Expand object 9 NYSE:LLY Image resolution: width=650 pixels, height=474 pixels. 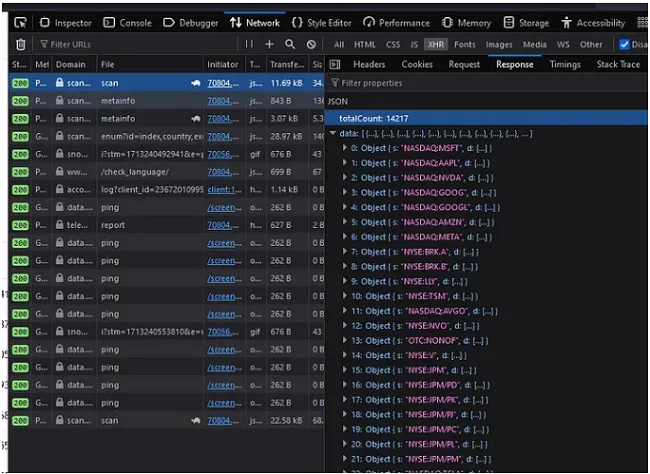click(x=344, y=281)
